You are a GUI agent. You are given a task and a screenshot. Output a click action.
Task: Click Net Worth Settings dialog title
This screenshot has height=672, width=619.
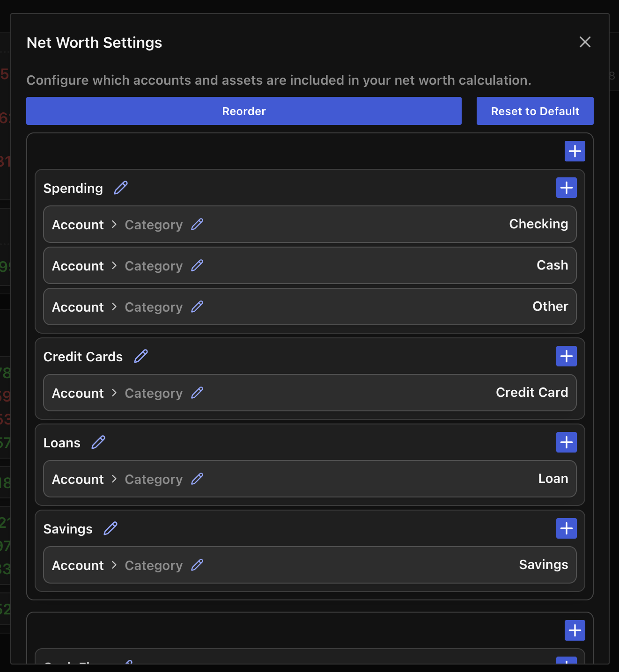point(94,43)
